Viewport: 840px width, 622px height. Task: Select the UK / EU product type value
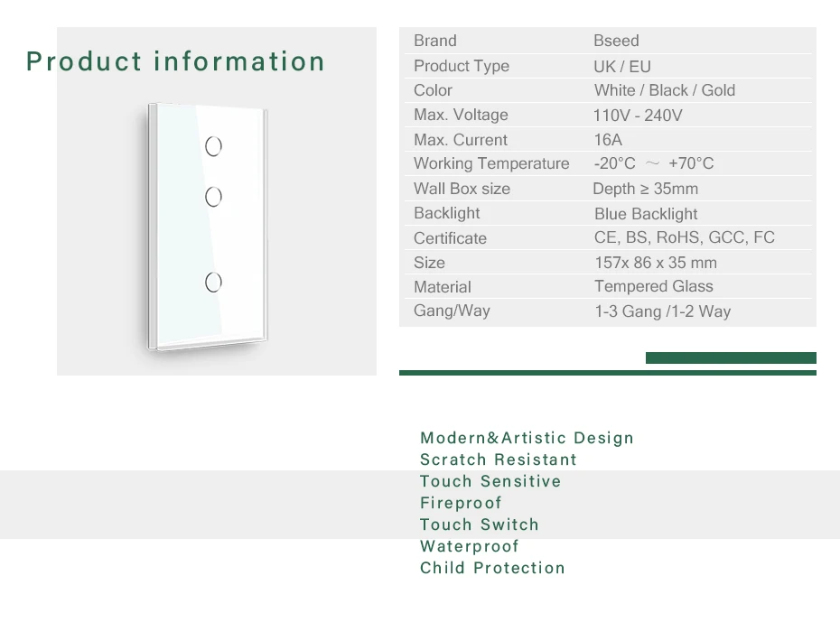coord(622,67)
